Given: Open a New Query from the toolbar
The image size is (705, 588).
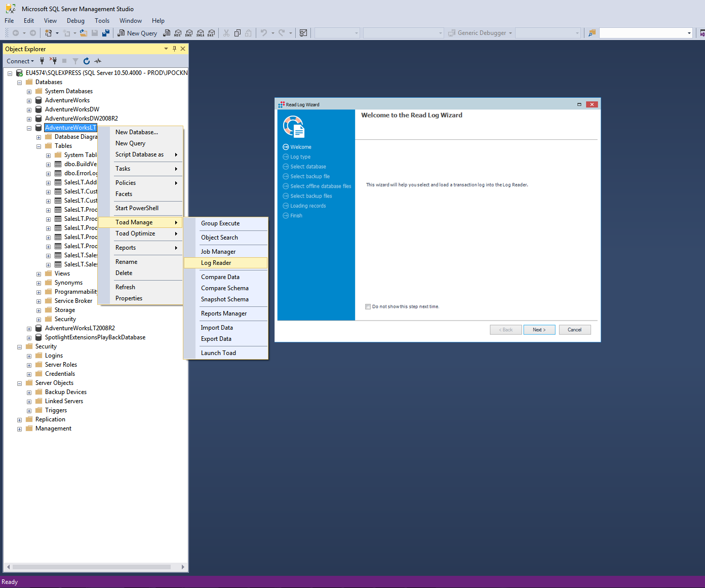Looking at the screenshot, I should tap(137, 33).
